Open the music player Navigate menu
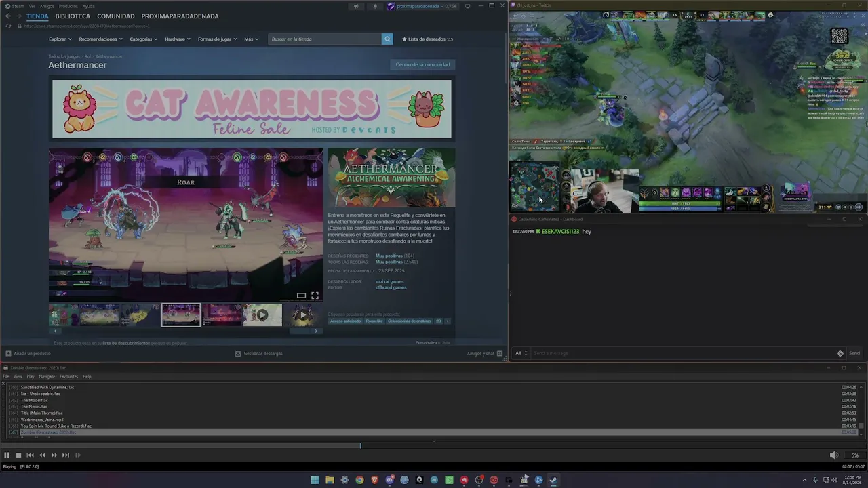The width and height of the screenshot is (868, 488). (x=47, y=376)
